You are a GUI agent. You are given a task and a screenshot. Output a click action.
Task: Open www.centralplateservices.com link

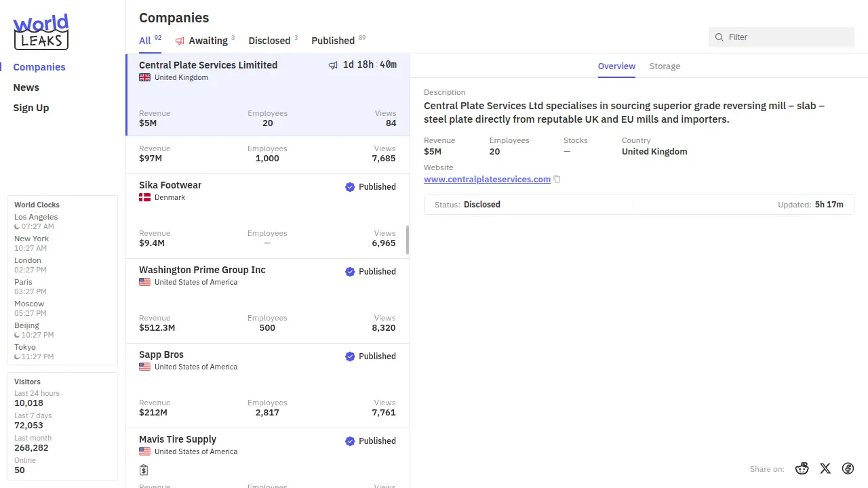tap(487, 180)
